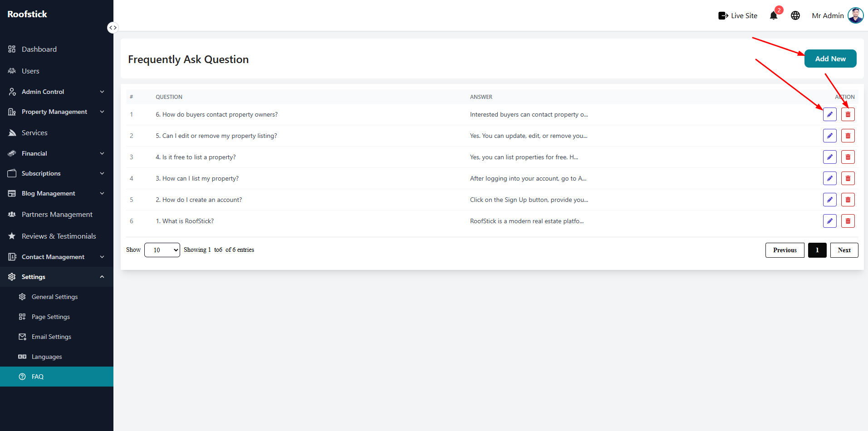868x431 pixels.
Task: Expand the Contact Management menu
Action: pyautogui.click(x=57, y=257)
